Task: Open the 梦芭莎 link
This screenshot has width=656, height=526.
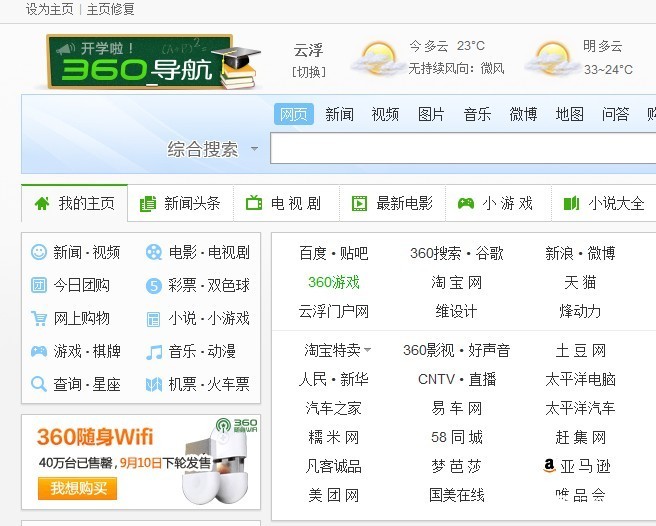Action: click(x=456, y=466)
